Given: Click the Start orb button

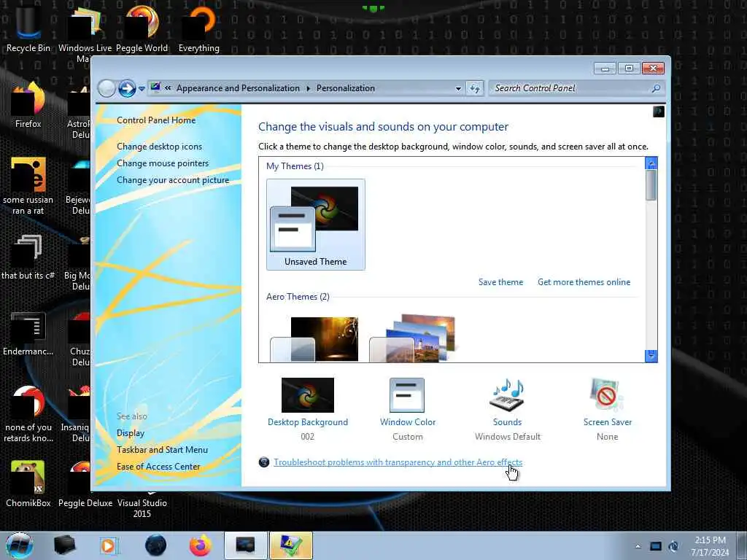Looking at the screenshot, I should pyautogui.click(x=20, y=545).
